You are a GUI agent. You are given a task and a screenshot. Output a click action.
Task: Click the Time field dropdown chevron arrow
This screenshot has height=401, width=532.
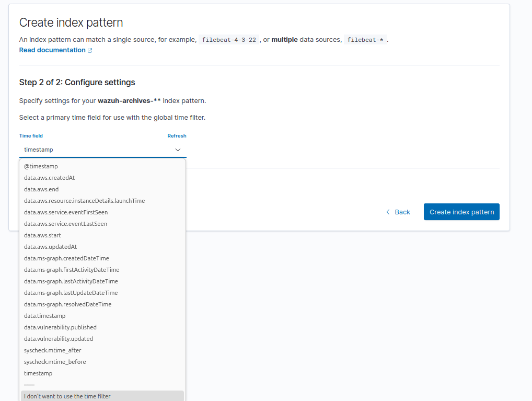(178, 150)
